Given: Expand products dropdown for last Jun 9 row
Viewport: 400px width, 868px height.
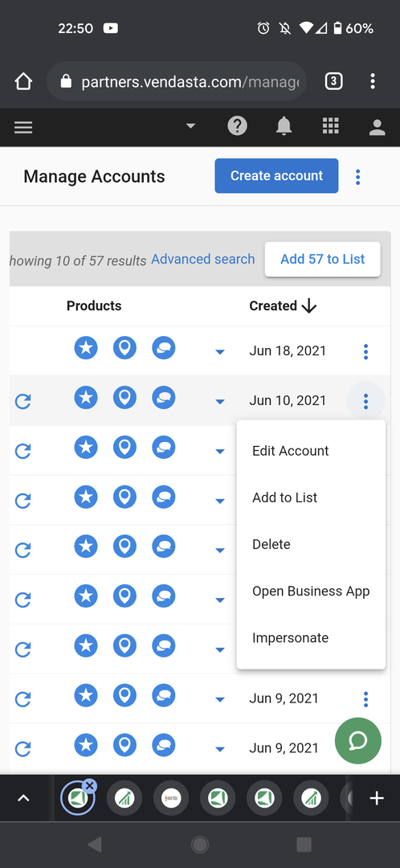Looking at the screenshot, I should (219, 749).
